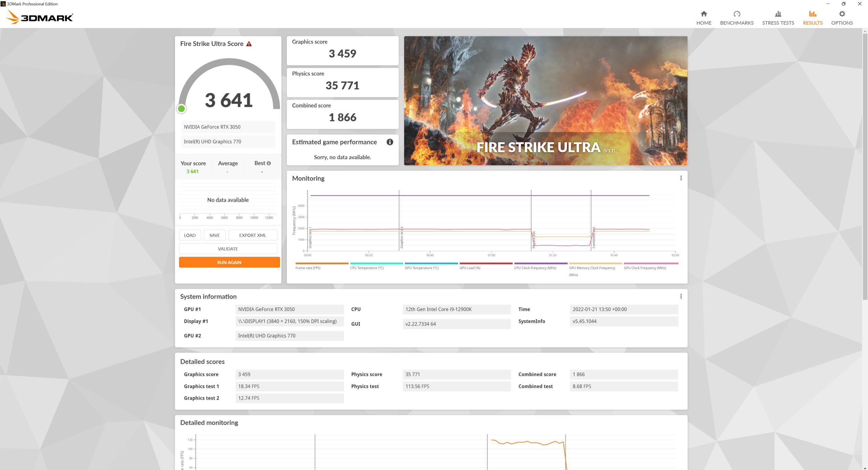Viewport: 868px width, 470px height.
Task: Click the 3DMark logo
Action: (x=40, y=17)
